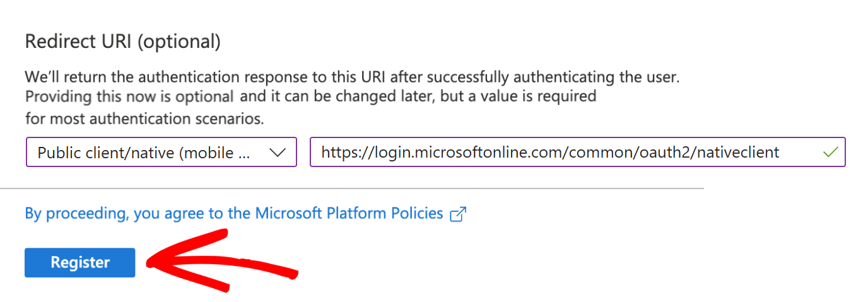The height and width of the screenshot is (302, 868).
Task: Select the "Redirect URI (optional)" heading
Action: tap(122, 42)
